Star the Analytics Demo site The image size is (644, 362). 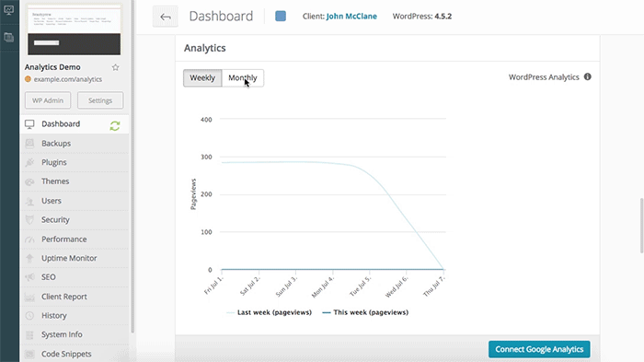click(115, 67)
